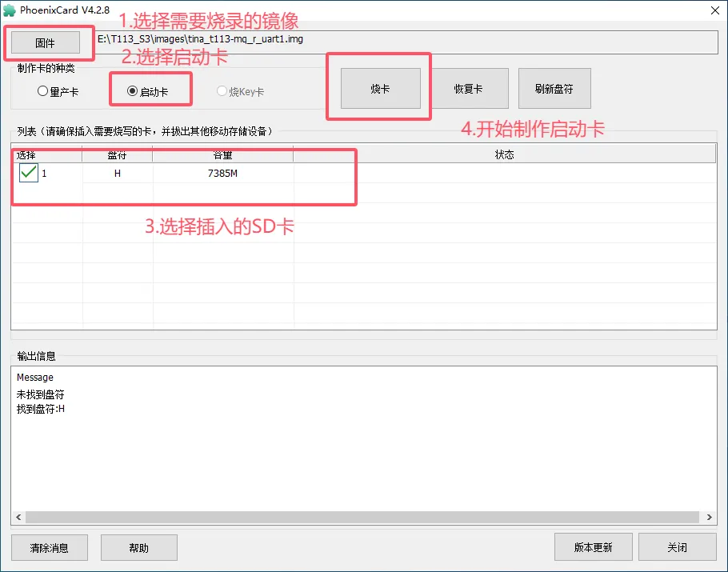The width and height of the screenshot is (728, 572).
Task: Refresh drive letters with 刷新盘符 button
Action: pyautogui.click(x=554, y=88)
